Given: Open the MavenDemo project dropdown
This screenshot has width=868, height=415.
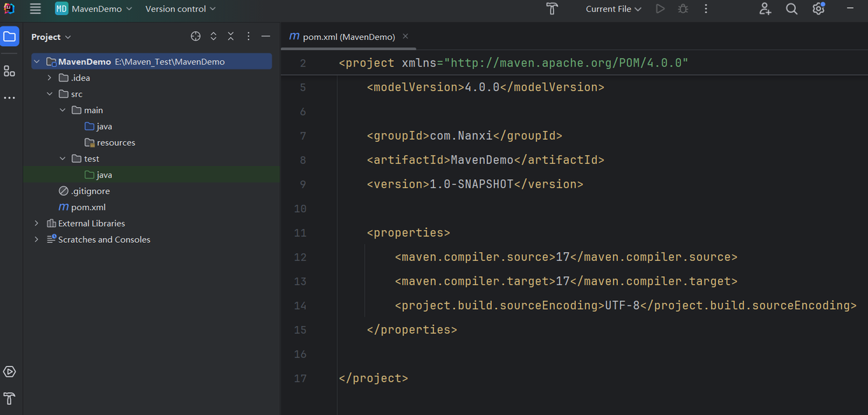Looking at the screenshot, I should pyautogui.click(x=94, y=9).
